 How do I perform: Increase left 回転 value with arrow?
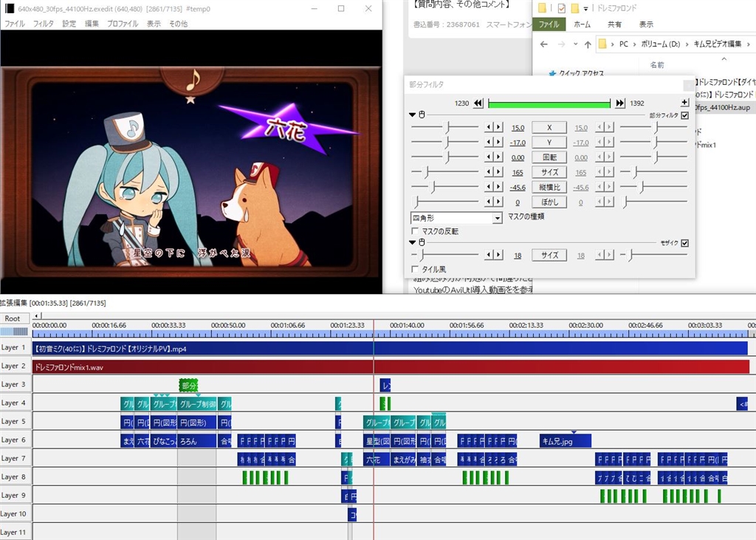[498, 157]
